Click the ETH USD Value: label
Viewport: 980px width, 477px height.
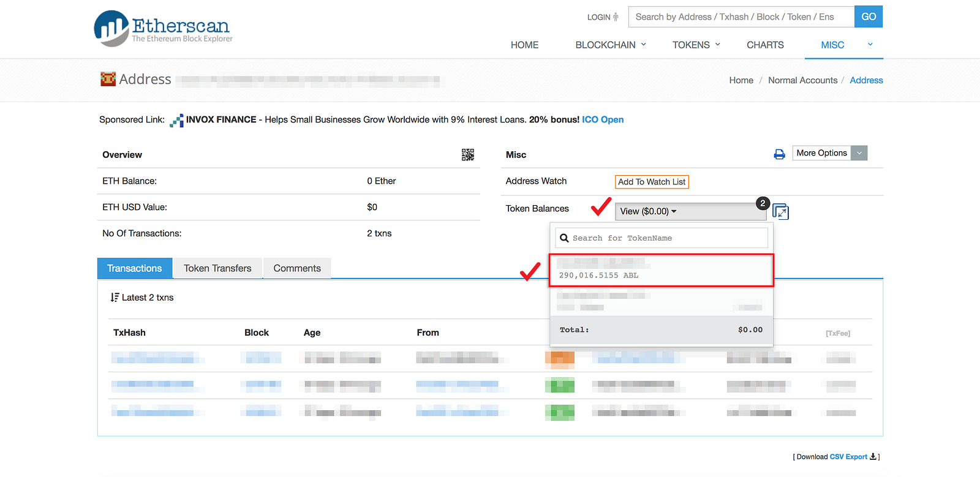(x=135, y=208)
